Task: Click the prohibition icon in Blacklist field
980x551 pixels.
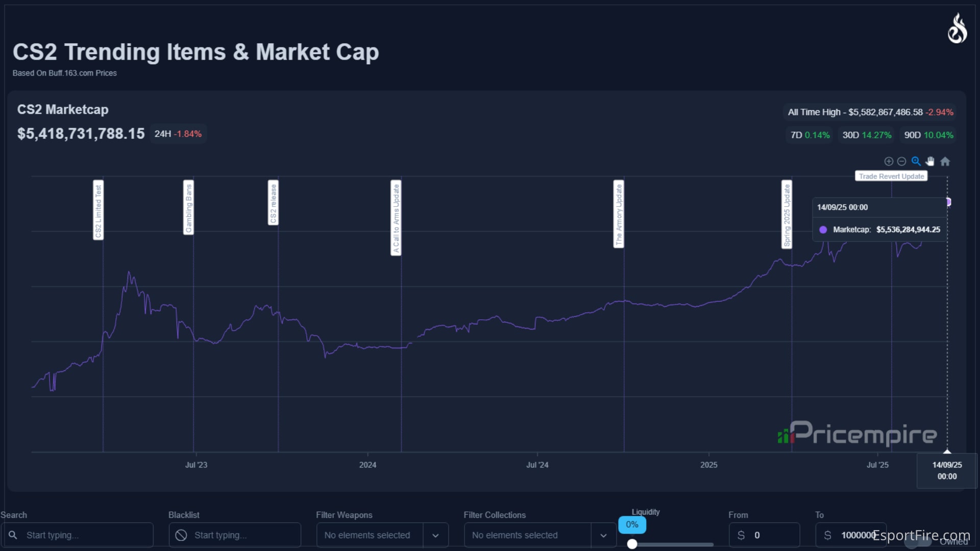Action: click(182, 535)
